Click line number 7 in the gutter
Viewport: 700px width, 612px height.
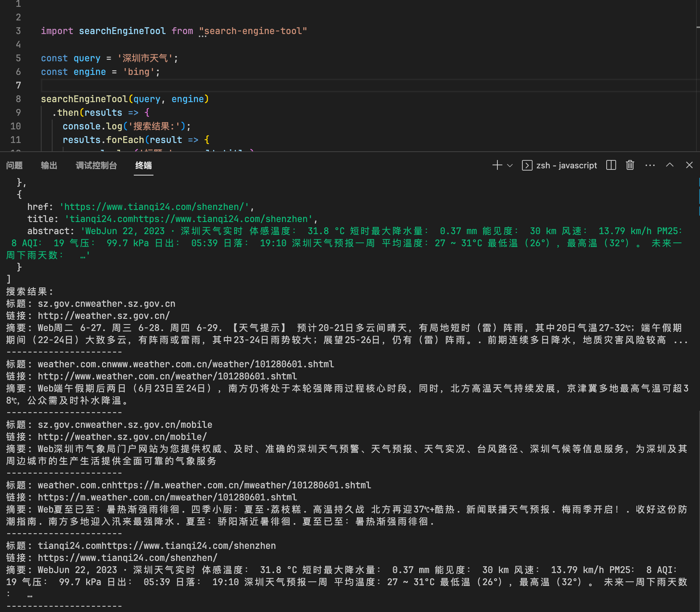tap(18, 85)
